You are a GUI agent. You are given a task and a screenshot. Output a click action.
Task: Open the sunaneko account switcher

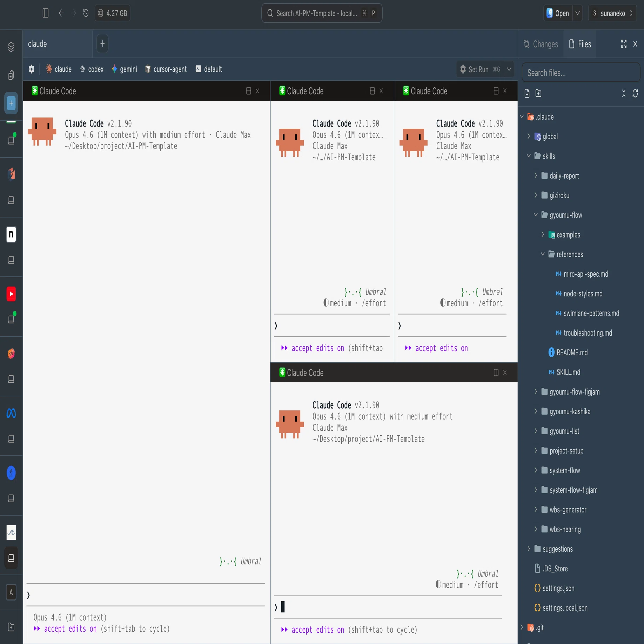click(612, 13)
